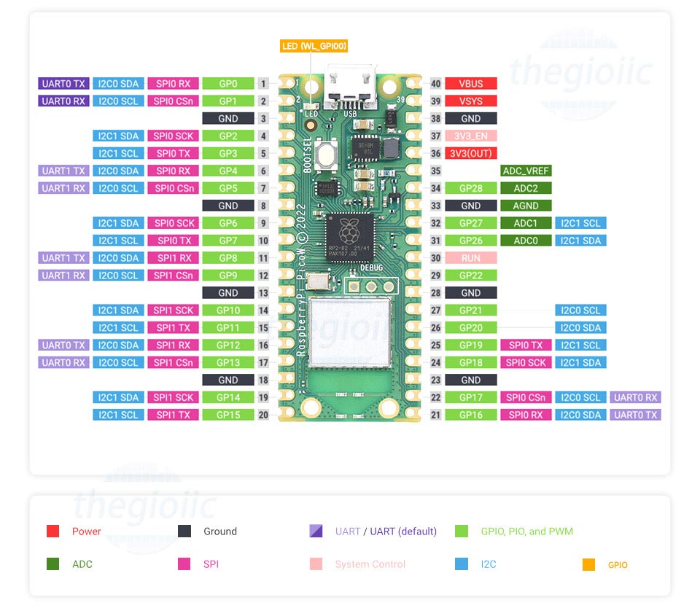700x608 pixels.
Task: Select the SPI1 CSn label in the GP13 row
Action: pyautogui.click(x=174, y=362)
